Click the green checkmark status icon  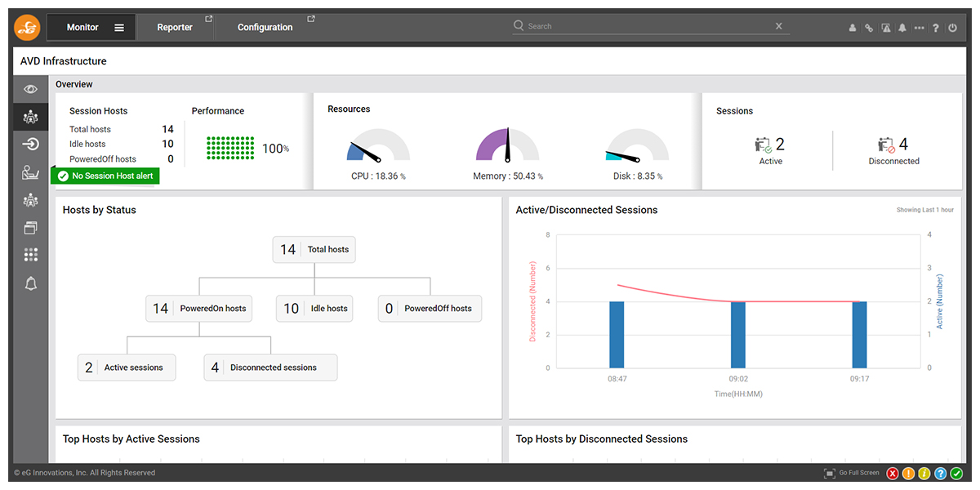(x=956, y=474)
